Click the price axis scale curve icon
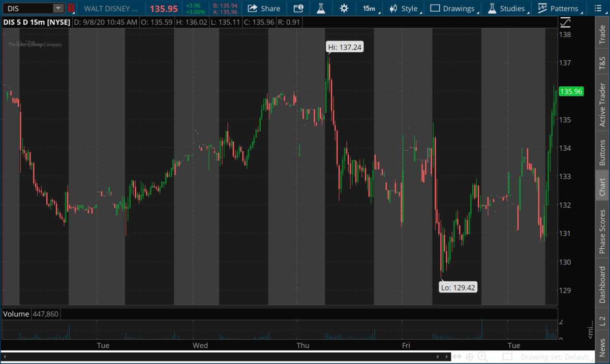610x364 pixels. tap(565, 22)
